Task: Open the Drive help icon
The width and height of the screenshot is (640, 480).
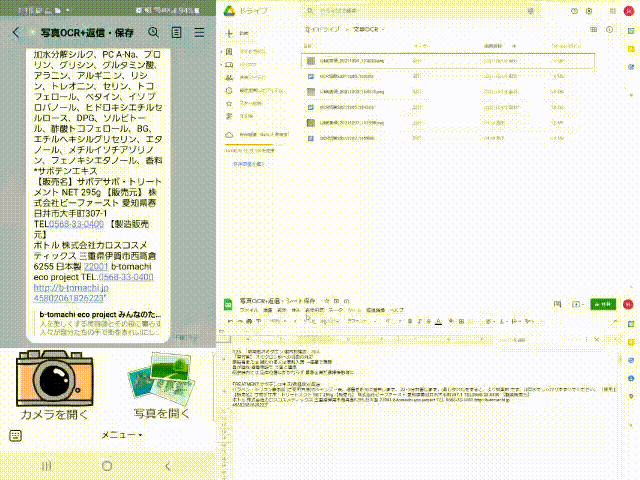Action: (x=574, y=11)
